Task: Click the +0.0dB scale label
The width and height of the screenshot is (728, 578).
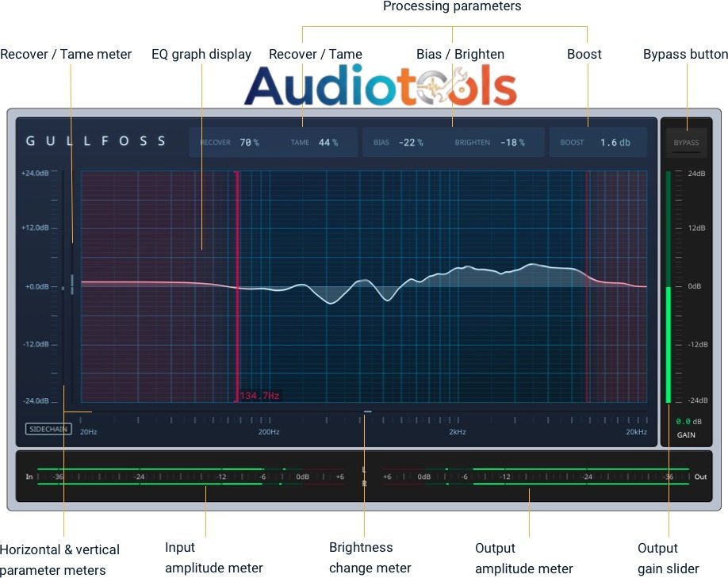Action: click(36, 286)
